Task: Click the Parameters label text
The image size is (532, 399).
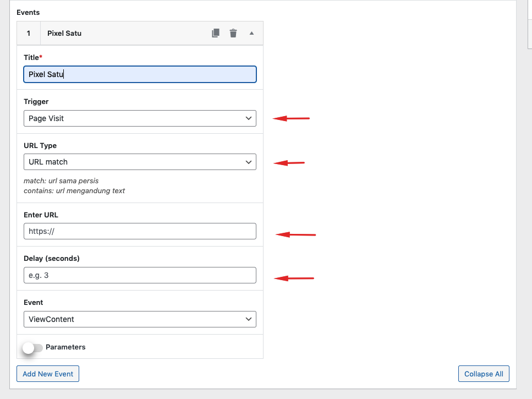Action: tap(65, 347)
